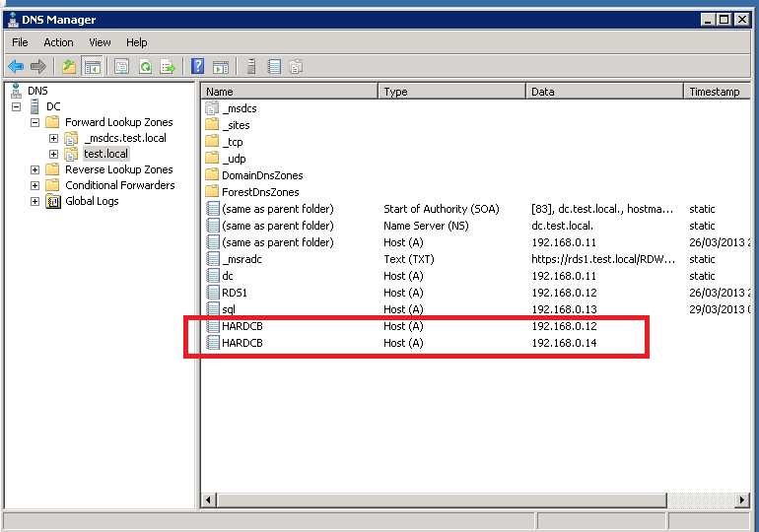759x532 pixels.
Task: Open the File menu
Action: [20, 42]
